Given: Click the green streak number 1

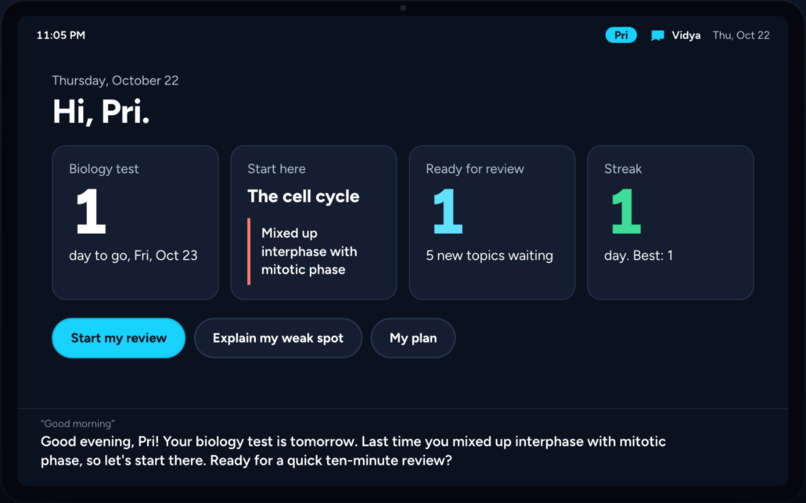Looking at the screenshot, I should point(626,211).
